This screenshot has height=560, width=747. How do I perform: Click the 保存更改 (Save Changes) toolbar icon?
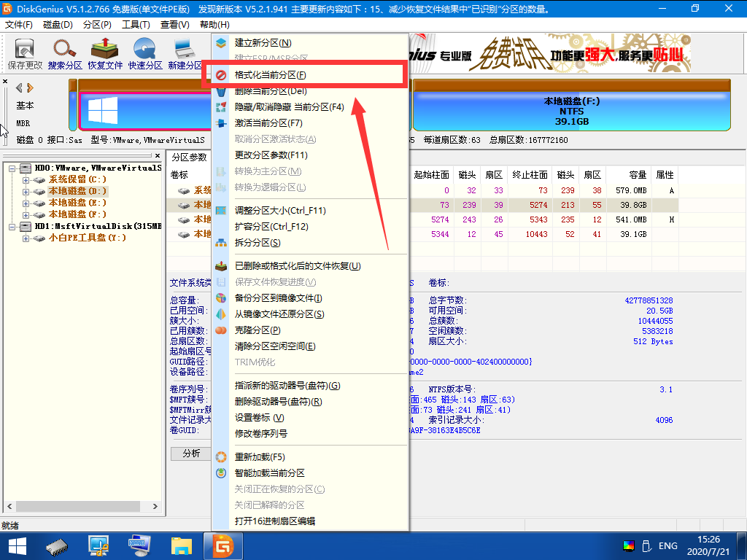pyautogui.click(x=25, y=55)
